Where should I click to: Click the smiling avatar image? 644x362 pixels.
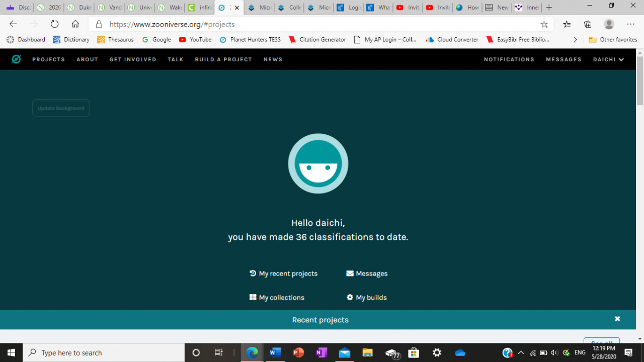tap(318, 163)
